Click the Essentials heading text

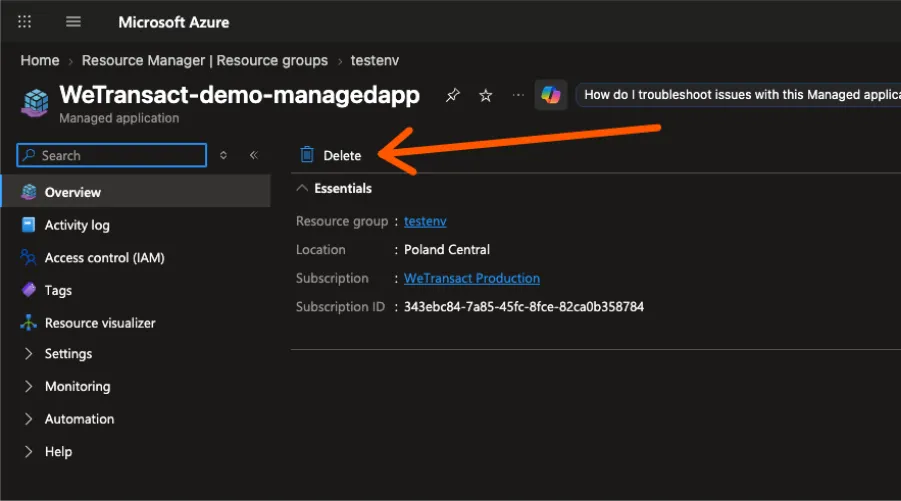tap(343, 188)
